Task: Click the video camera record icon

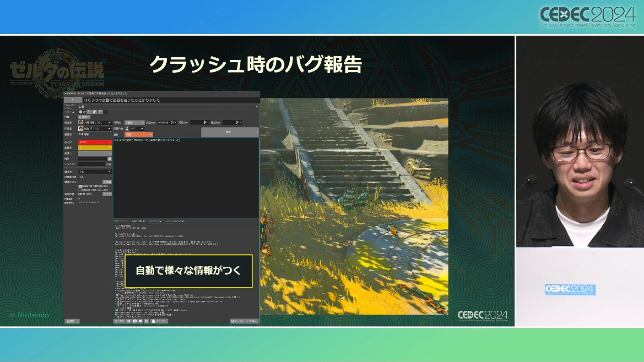Action: coord(141,321)
